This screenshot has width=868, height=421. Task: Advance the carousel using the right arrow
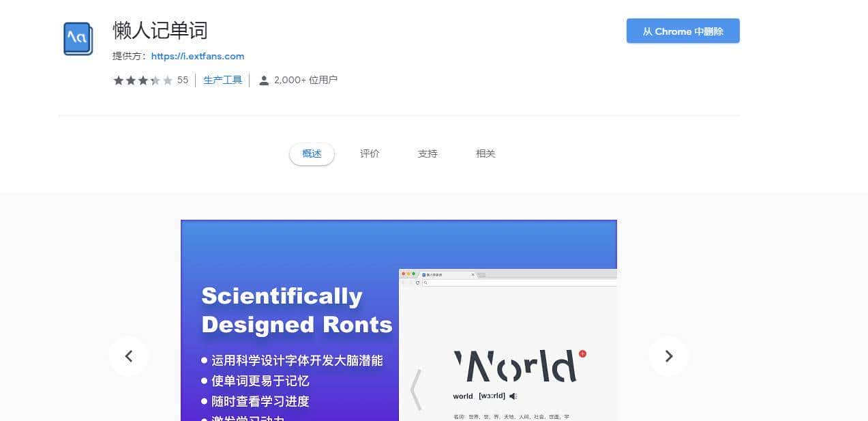[x=669, y=355]
